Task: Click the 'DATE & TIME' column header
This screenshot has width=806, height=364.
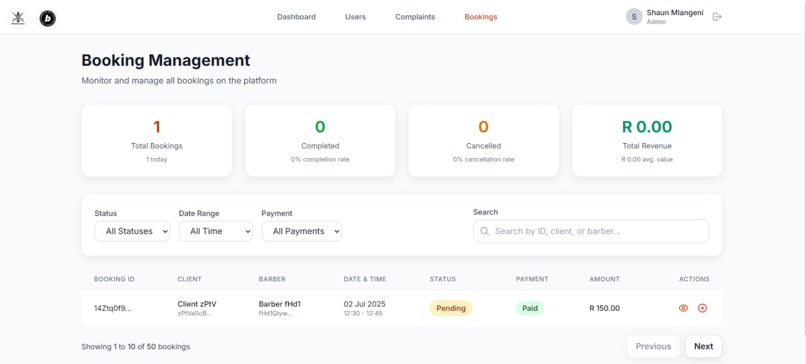Action: pos(365,279)
